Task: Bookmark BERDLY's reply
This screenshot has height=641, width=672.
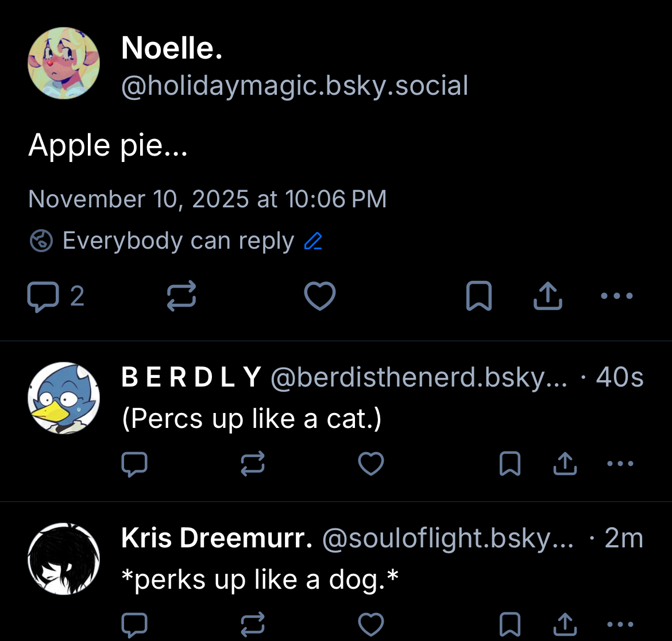Action: [510, 464]
